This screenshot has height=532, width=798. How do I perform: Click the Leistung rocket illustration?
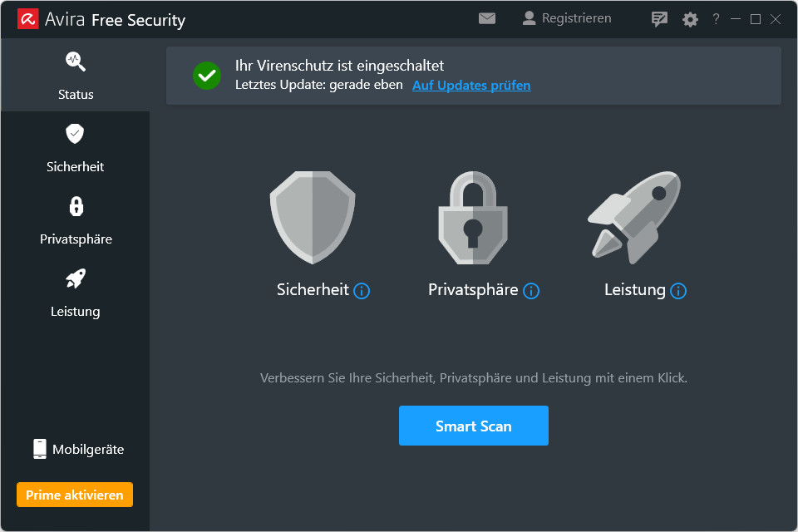click(x=633, y=216)
